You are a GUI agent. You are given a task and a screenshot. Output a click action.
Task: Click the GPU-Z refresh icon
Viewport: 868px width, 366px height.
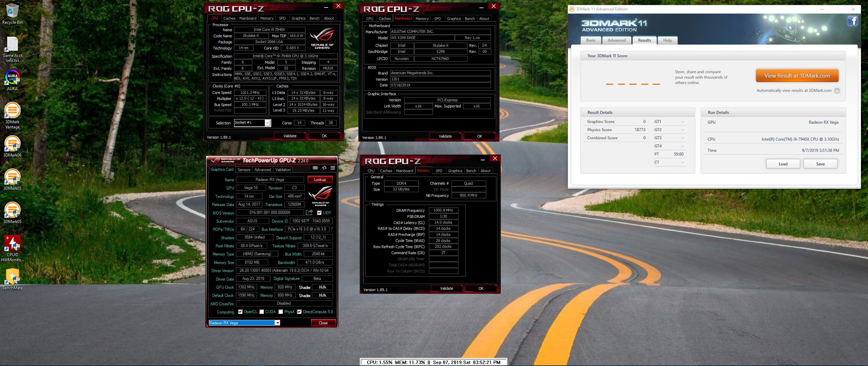coord(324,168)
